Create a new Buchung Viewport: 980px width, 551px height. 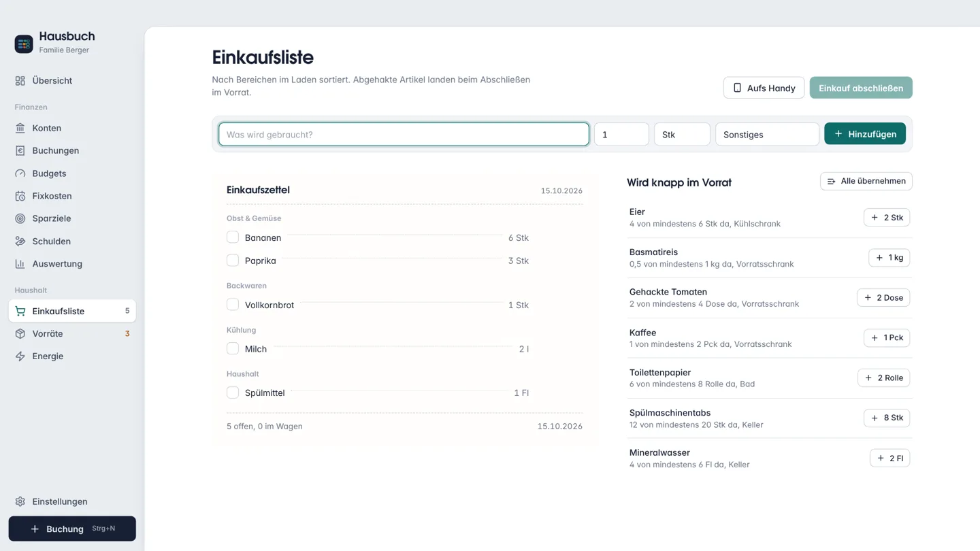pos(72,529)
